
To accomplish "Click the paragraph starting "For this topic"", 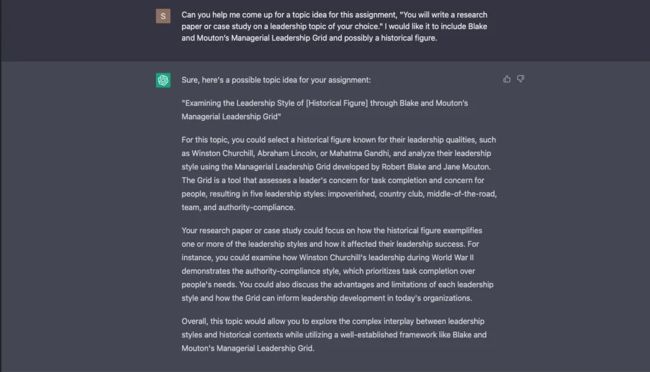I will pyautogui.click(x=339, y=173).
